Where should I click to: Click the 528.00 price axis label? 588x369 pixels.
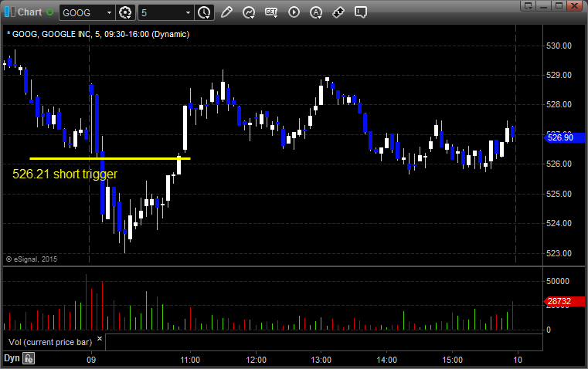pyautogui.click(x=559, y=104)
